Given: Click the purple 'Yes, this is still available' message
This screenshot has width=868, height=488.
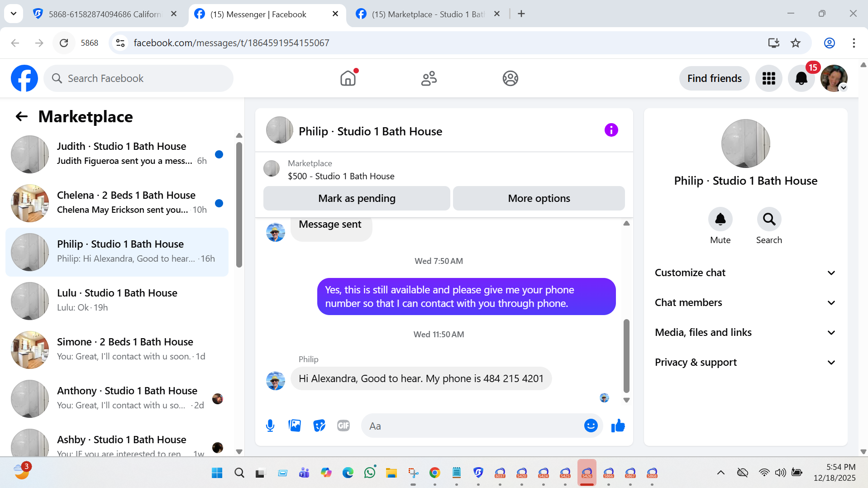Looking at the screenshot, I should click(466, 297).
